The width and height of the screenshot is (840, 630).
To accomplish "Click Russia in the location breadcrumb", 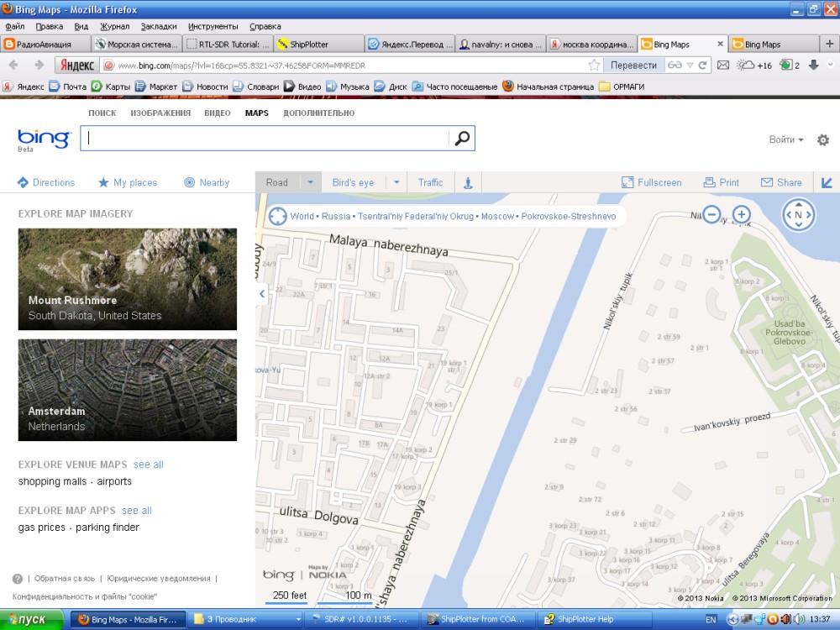I will [336, 217].
